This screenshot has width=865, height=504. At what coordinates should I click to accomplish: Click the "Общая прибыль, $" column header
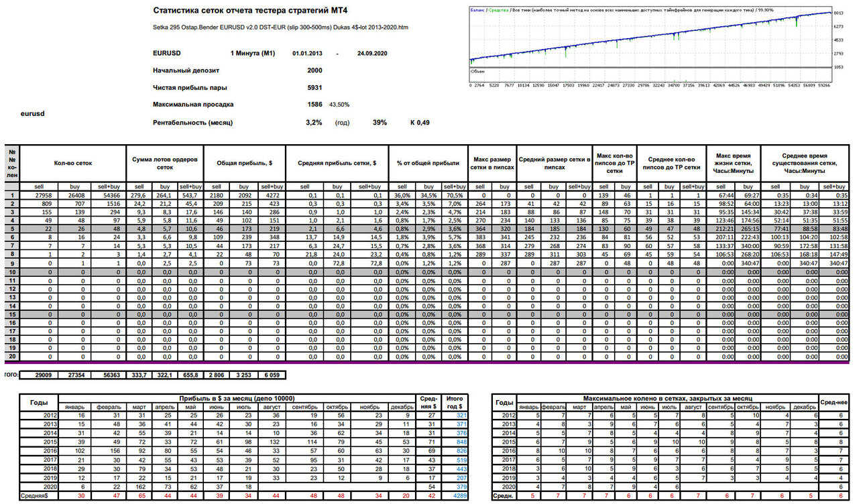click(x=243, y=163)
